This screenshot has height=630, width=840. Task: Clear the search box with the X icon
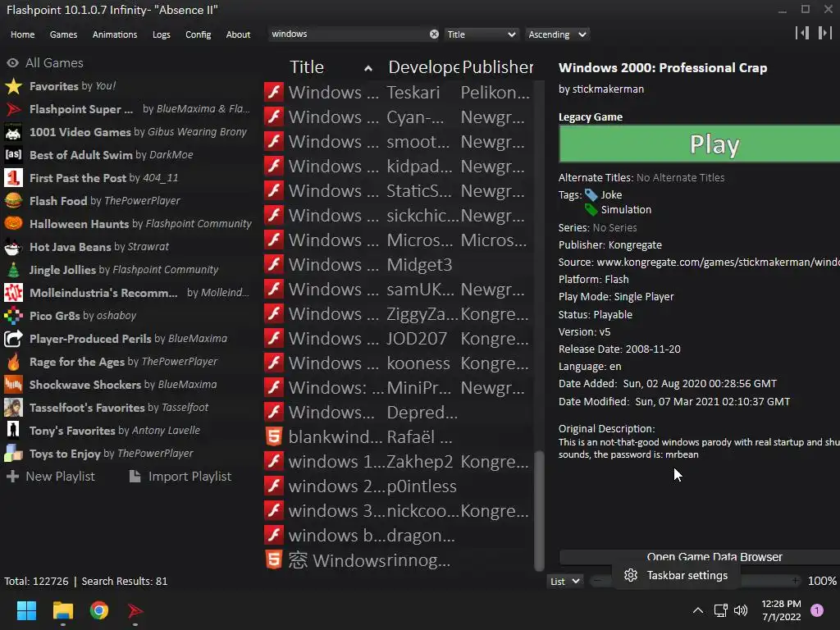[x=434, y=34]
